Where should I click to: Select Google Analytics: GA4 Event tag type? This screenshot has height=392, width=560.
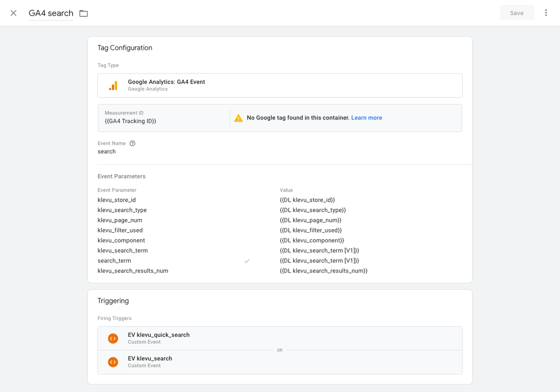(x=280, y=85)
